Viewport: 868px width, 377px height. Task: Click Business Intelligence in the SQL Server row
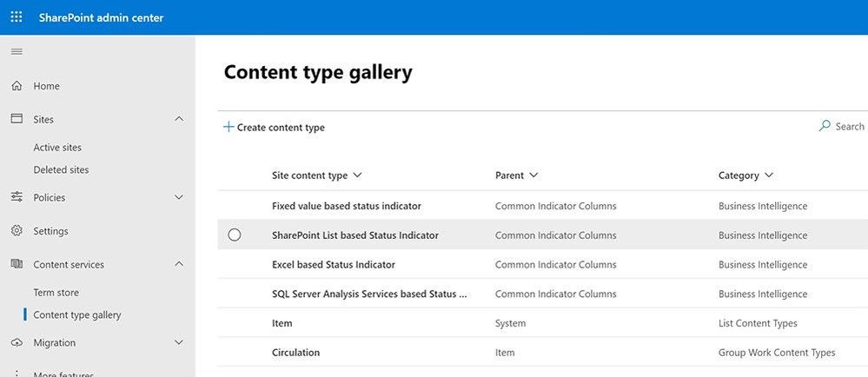pyautogui.click(x=763, y=294)
